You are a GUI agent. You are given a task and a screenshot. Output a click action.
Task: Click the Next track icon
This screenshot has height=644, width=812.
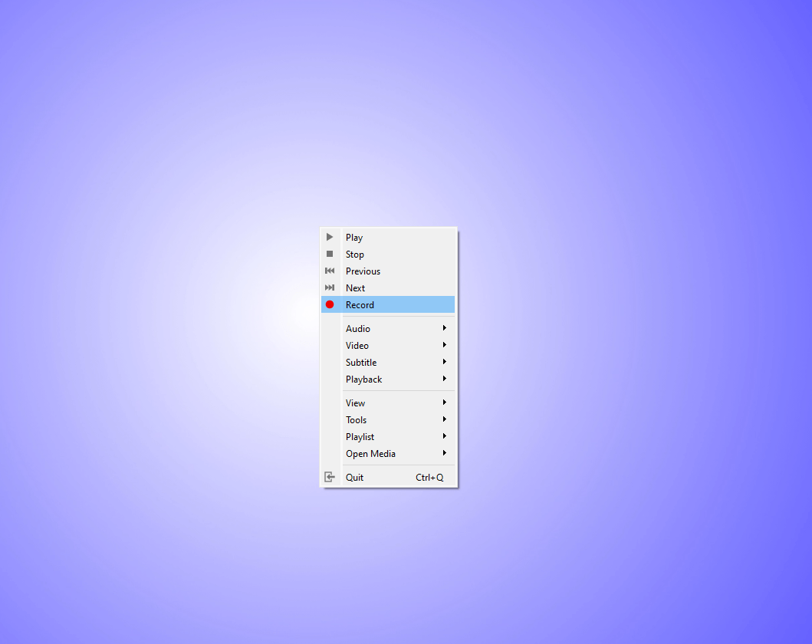(x=330, y=287)
